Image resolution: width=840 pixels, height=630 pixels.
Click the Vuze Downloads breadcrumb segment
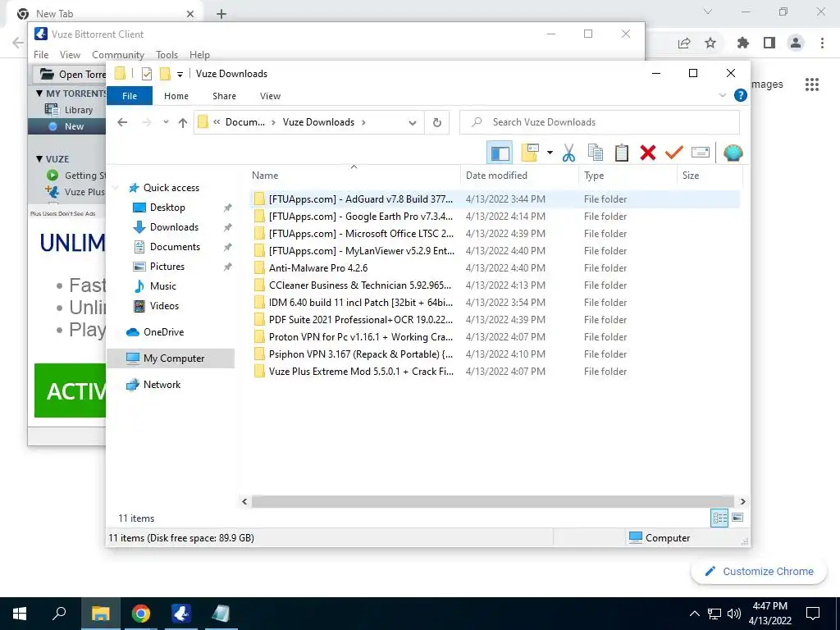point(318,122)
